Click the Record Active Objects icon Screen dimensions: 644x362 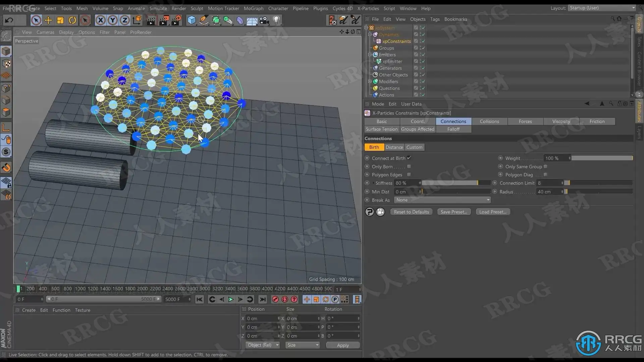[275, 299]
